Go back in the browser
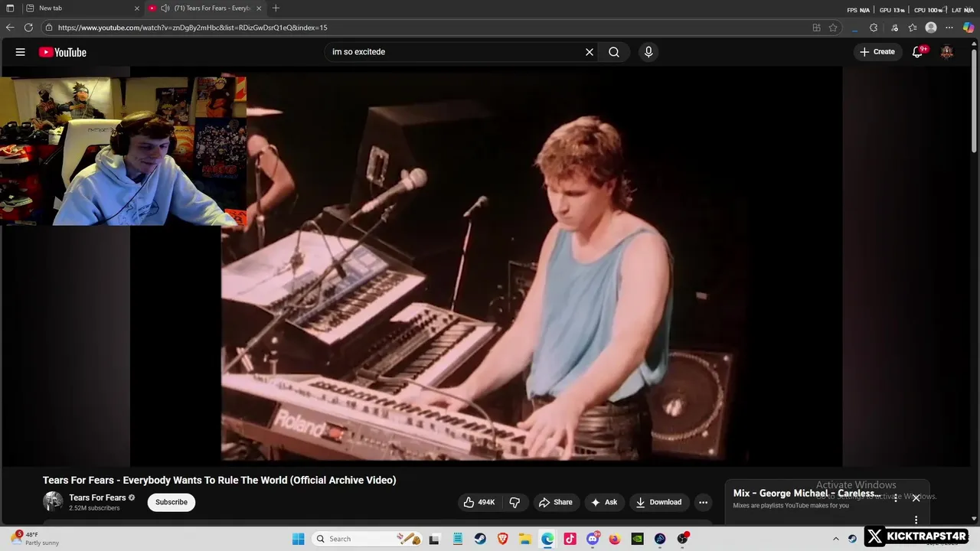This screenshot has width=980, height=551. 10,28
